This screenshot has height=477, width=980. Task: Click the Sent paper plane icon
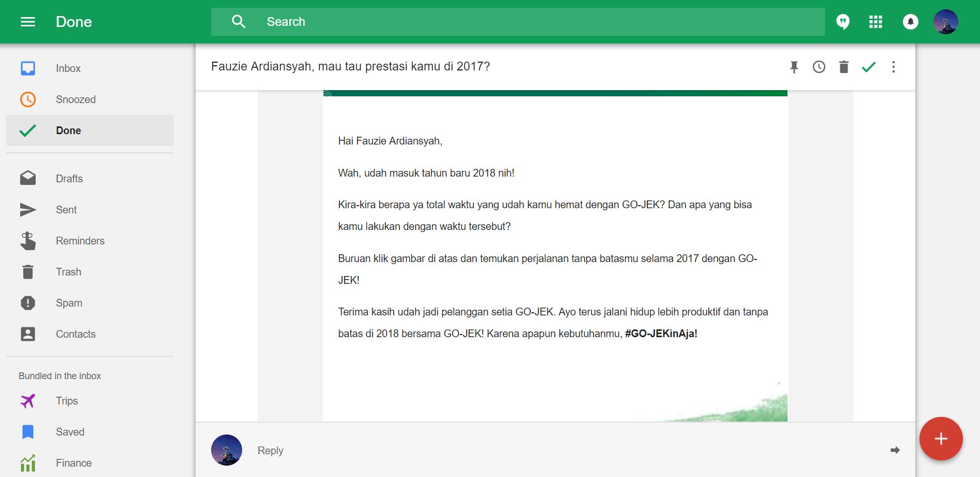click(28, 210)
